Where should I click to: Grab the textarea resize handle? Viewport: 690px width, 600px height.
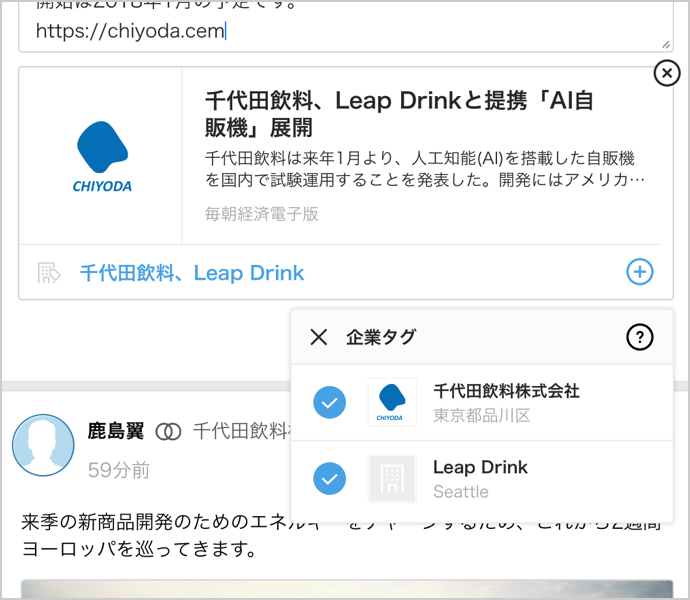666,44
